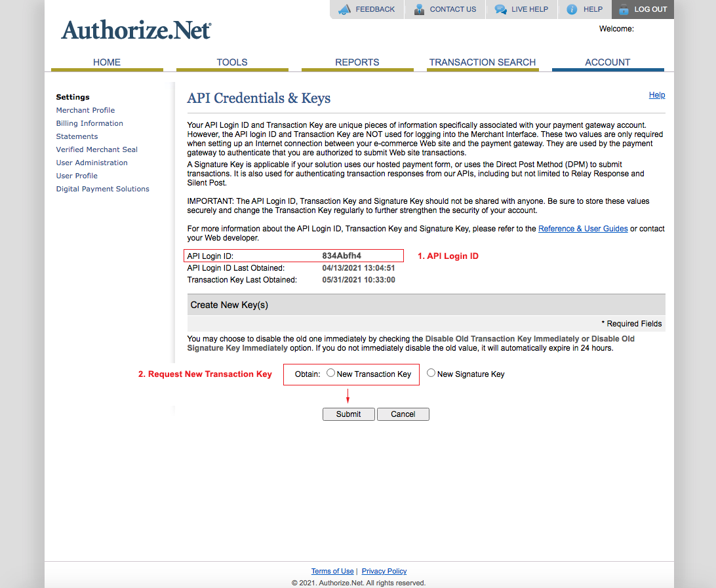
Task: Click the API Credentials & Keys heading
Action: 258,98
